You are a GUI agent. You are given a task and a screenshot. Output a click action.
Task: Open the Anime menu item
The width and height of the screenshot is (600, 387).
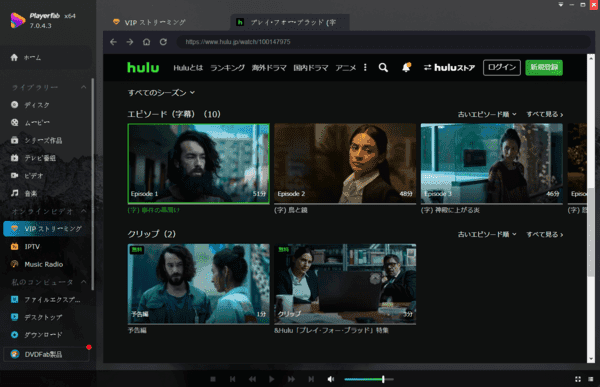(346, 68)
